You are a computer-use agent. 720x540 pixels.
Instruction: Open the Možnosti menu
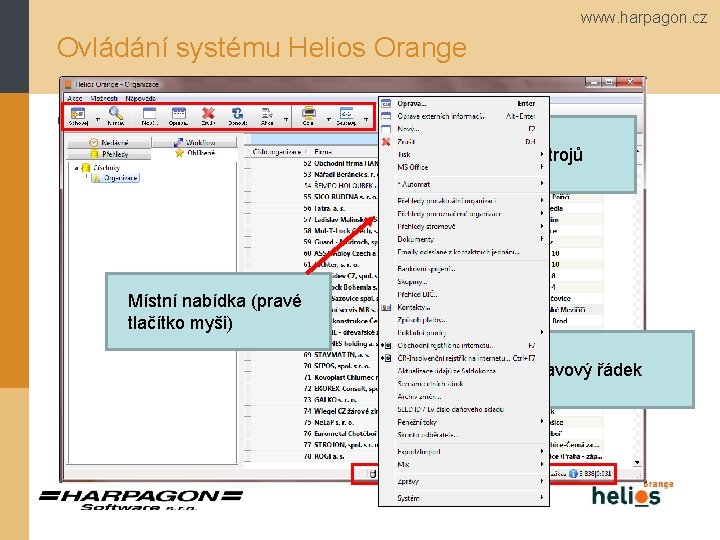point(104,98)
